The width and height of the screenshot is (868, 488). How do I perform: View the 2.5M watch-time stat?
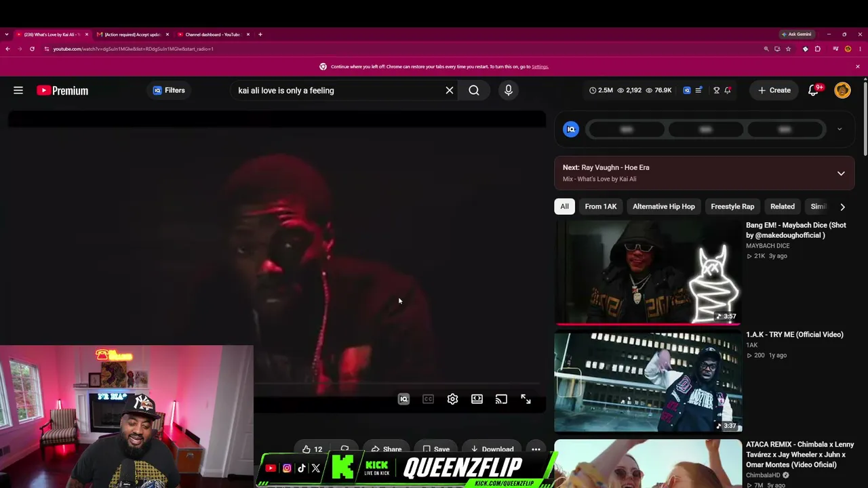(601, 90)
